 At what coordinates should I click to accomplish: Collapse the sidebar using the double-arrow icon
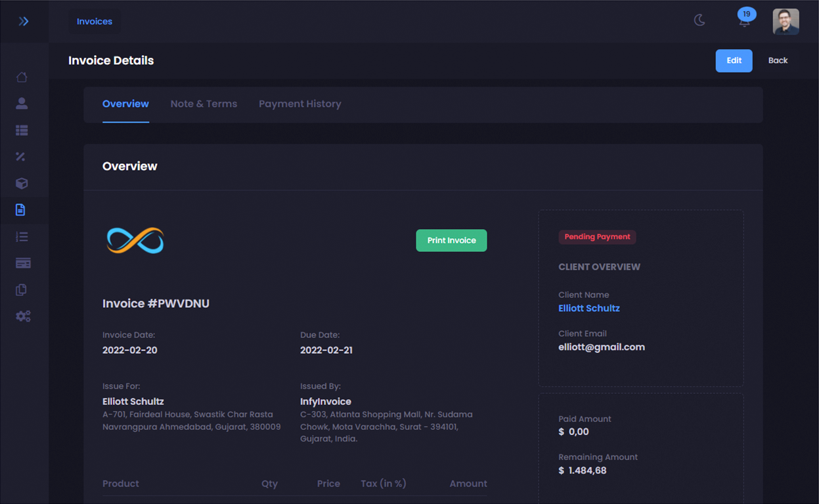click(x=24, y=20)
